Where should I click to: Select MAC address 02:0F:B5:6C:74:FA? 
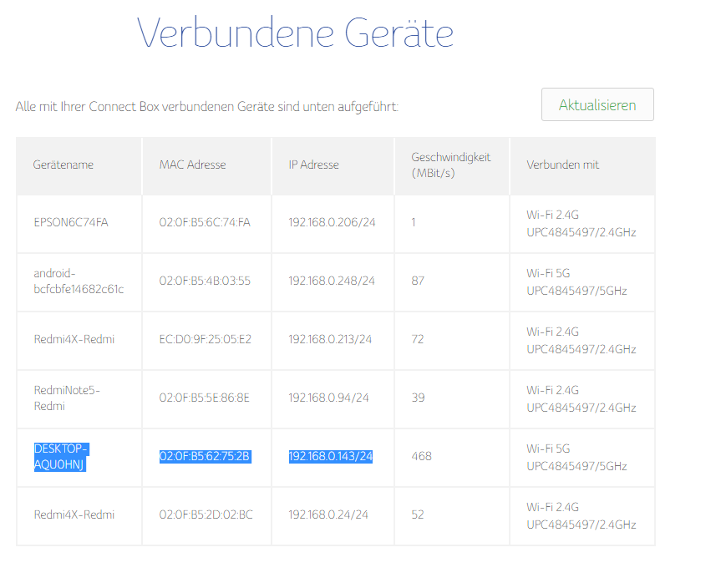pyautogui.click(x=205, y=222)
